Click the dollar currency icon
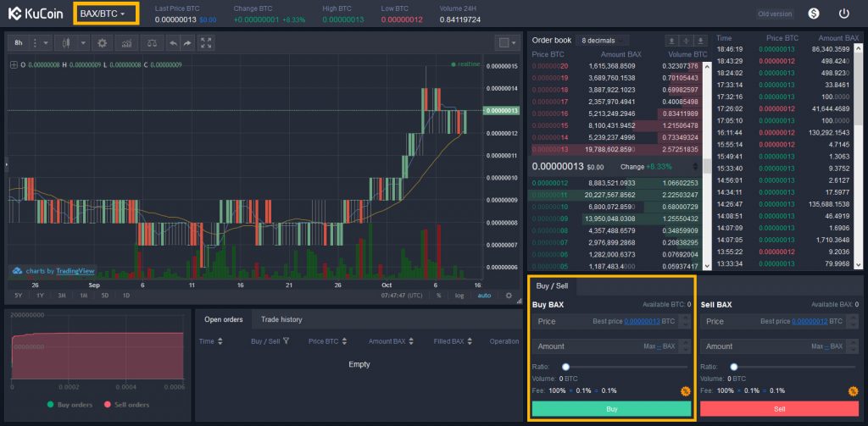The height and width of the screenshot is (426, 868). (x=814, y=14)
